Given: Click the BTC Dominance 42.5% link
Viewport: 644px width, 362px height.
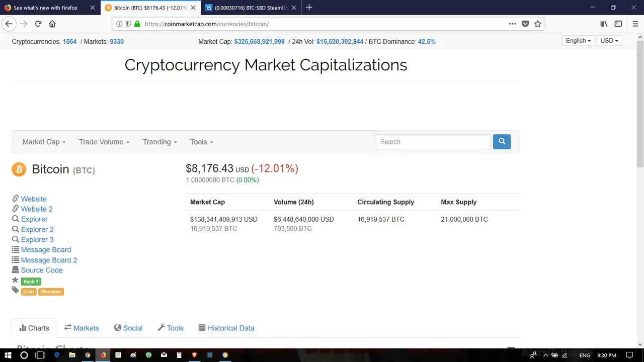Looking at the screenshot, I should click(427, 42).
